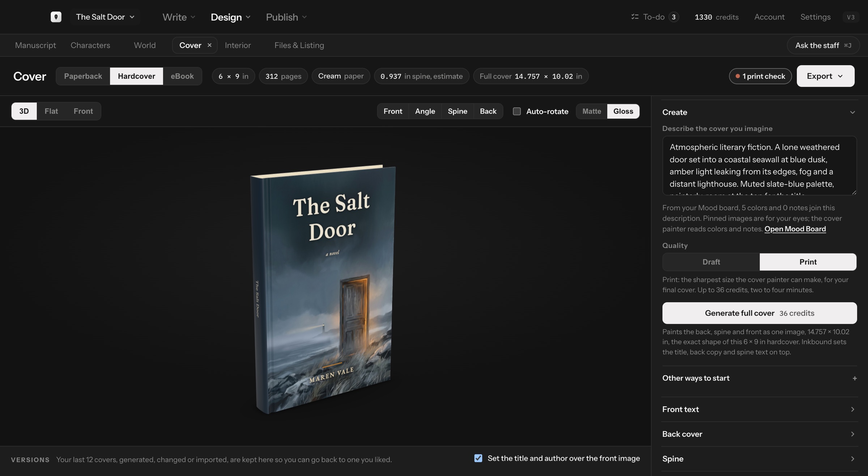Switch to the World tab

click(x=145, y=45)
